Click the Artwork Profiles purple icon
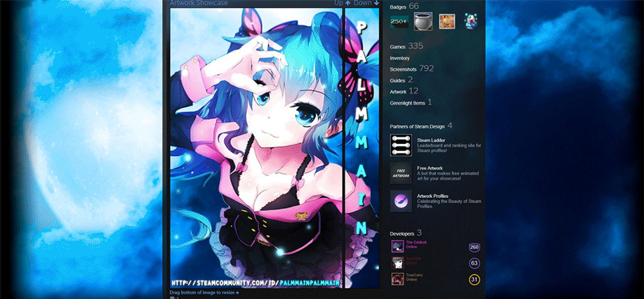This screenshot has width=644, height=299. click(401, 201)
